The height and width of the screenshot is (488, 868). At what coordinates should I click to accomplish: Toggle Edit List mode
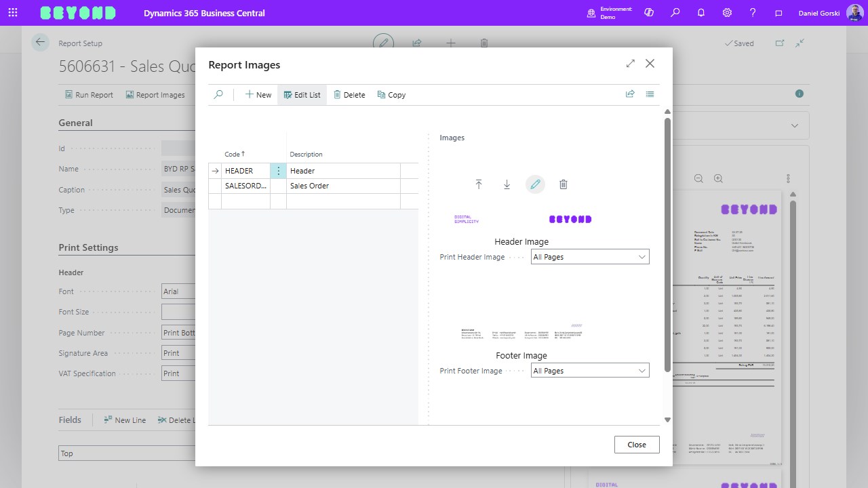(302, 95)
